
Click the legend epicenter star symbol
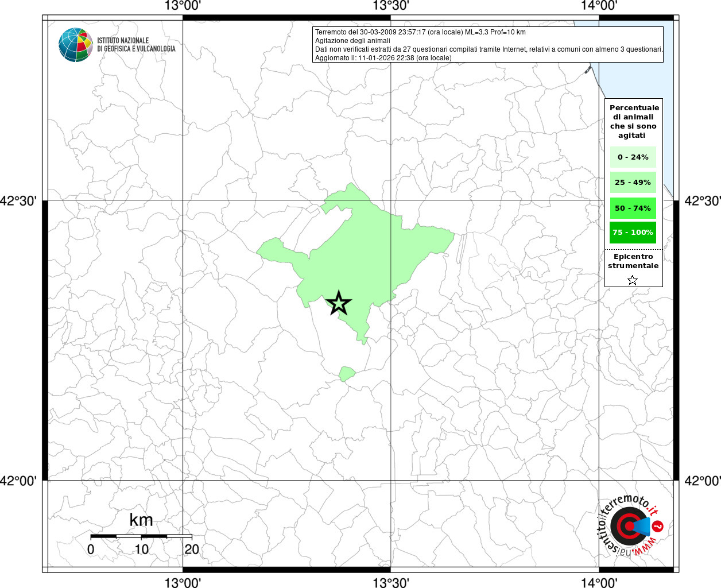click(x=633, y=280)
